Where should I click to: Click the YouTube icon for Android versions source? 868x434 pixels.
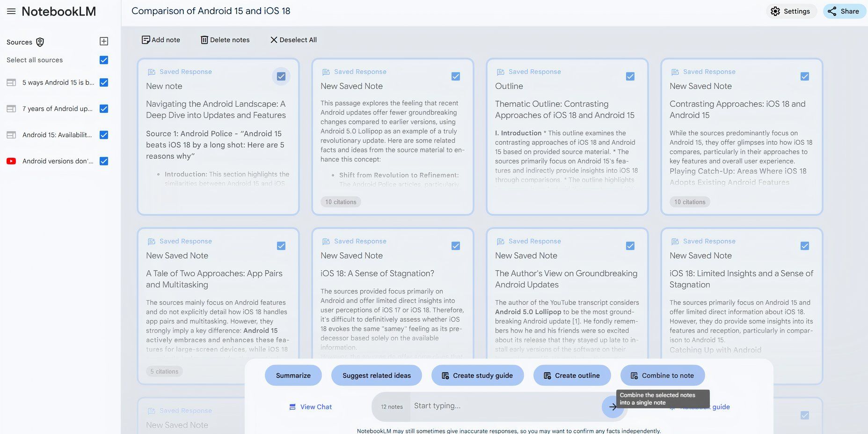tap(11, 161)
